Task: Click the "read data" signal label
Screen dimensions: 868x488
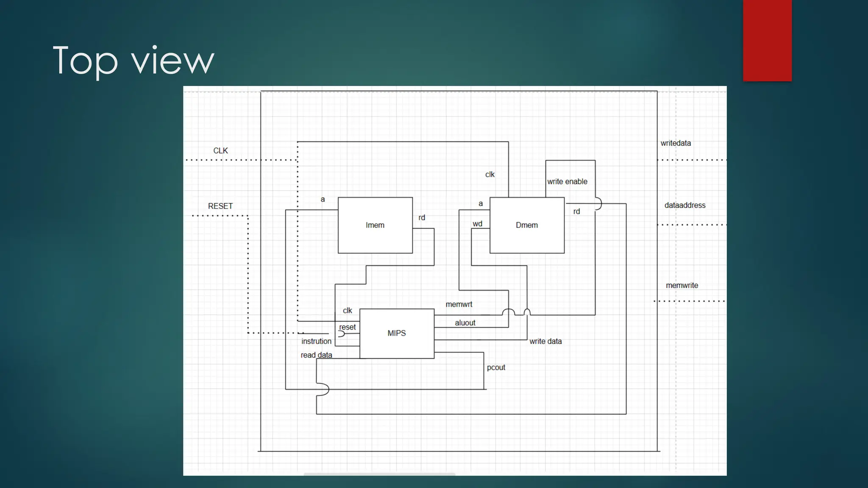Action: [x=316, y=355]
